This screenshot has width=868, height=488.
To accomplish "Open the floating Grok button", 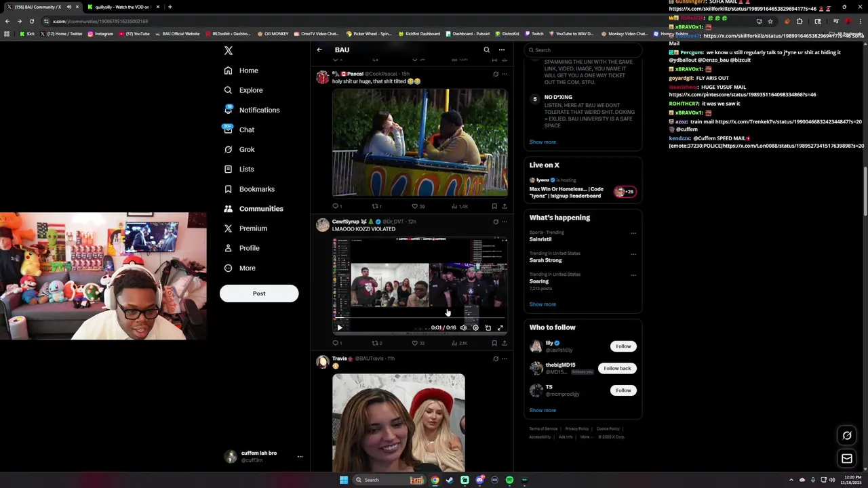I will click(847, 436).
